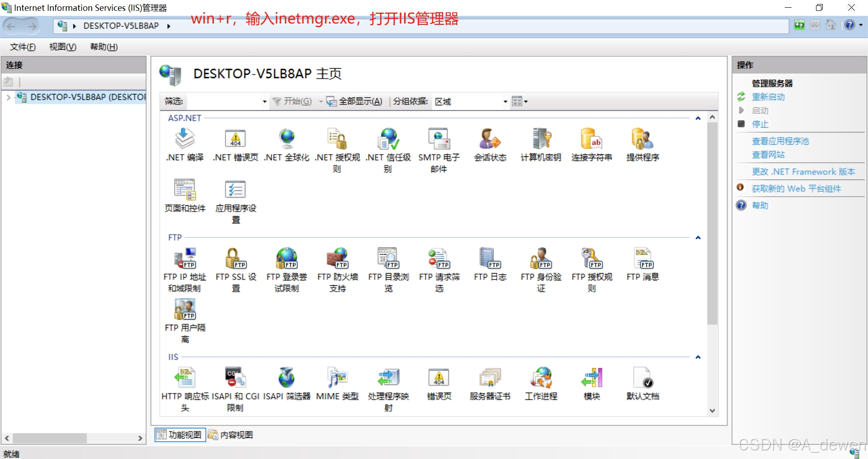The image size is (868, 459).
Task: Open the 处理程序映射 feature
Action: click(x=388, y=389)
